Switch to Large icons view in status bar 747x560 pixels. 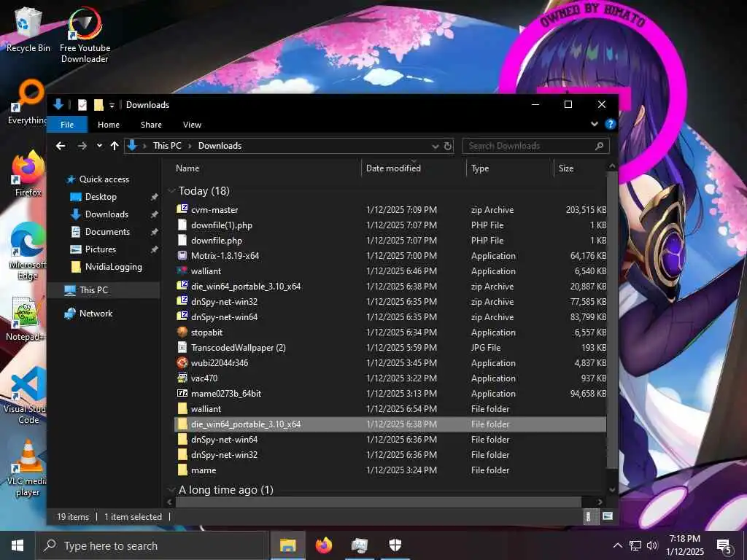(608, 516)
